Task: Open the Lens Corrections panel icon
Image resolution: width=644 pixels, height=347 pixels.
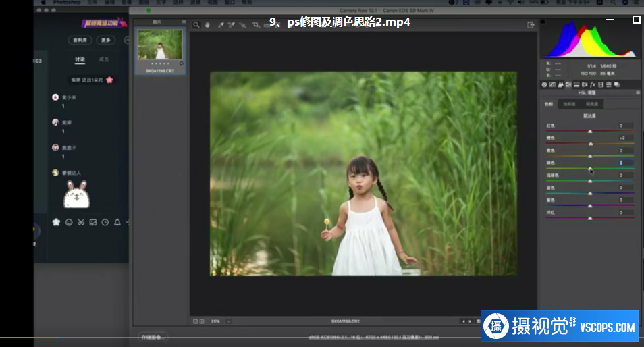Action: click(x=585, y=84)
